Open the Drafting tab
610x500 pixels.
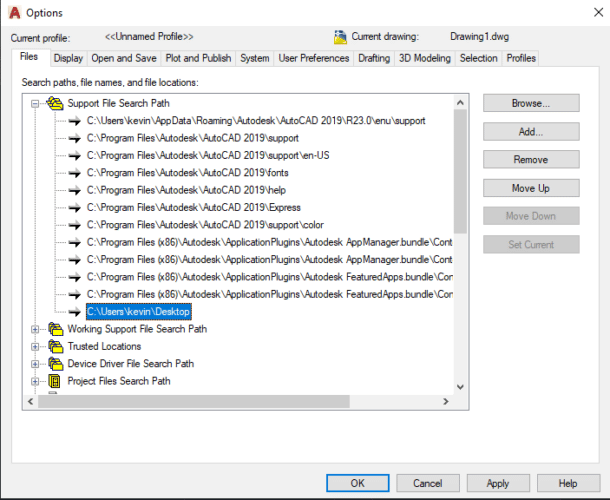pyautogui.click(x=374, y=58)
